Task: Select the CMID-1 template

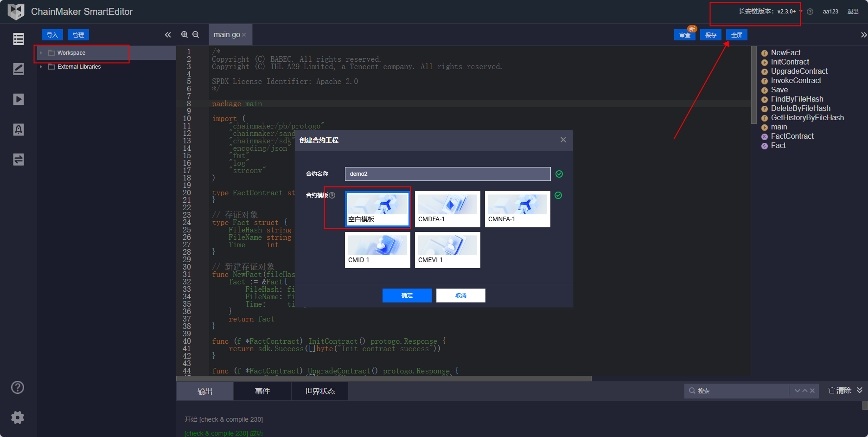Action: point(377,250)
